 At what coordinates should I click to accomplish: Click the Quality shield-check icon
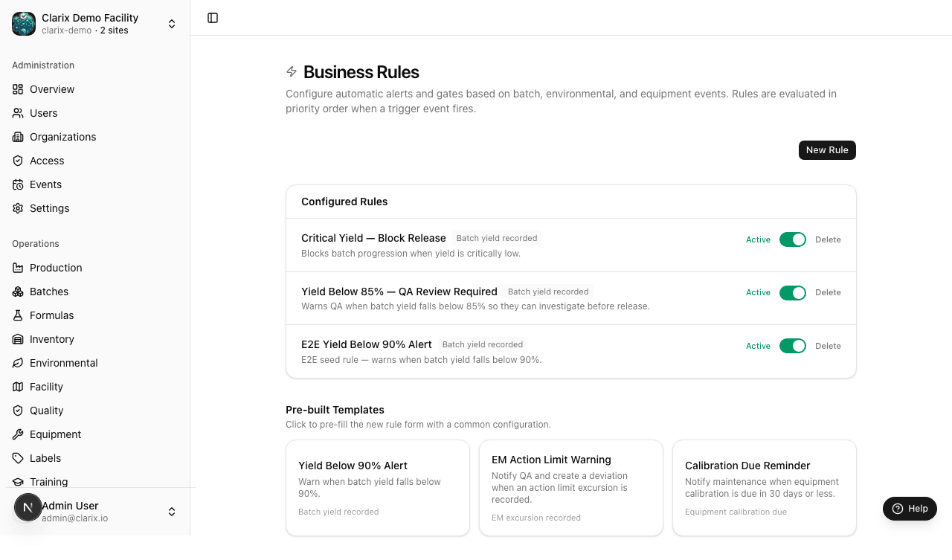(18, 411)
